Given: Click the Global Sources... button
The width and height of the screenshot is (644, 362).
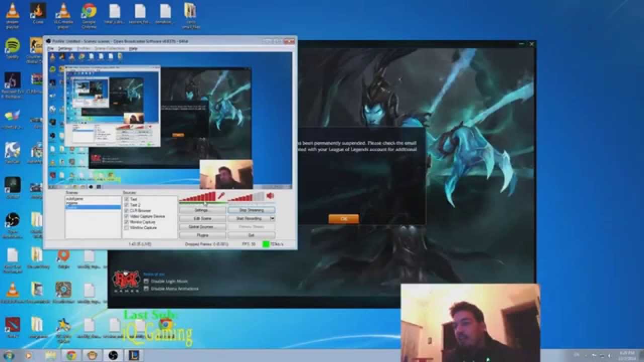Looking at the screenshot, I should (202, 227).
